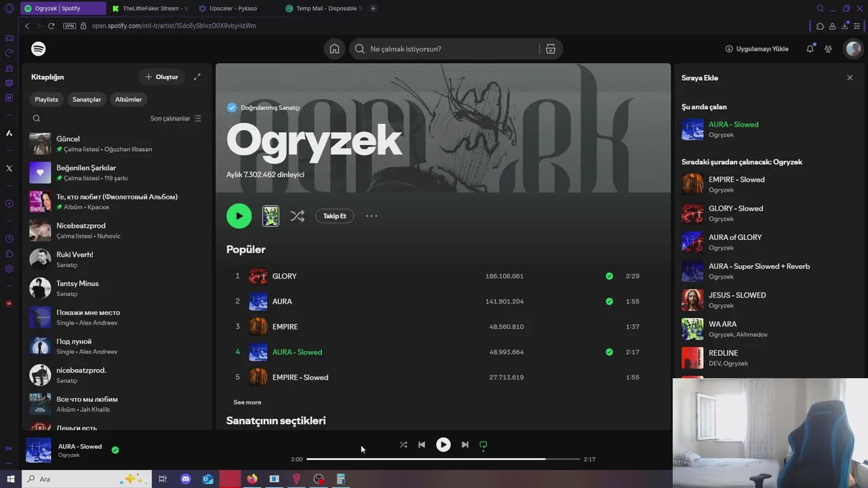The height and width of the screenshot is (488, 868).
Task: Click shuffle icon next to artist play button
Action: click(x=297, y=216)
